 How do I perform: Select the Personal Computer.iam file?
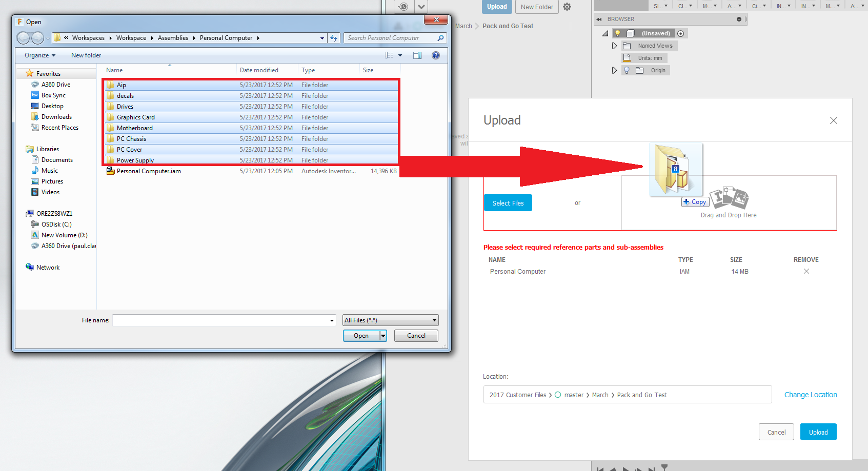tap(251, 171)
